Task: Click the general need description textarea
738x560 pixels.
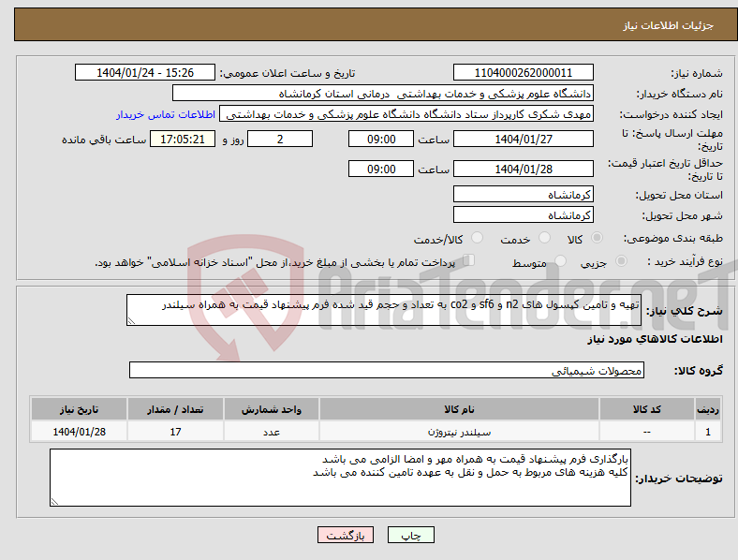Action: point(384,310)
